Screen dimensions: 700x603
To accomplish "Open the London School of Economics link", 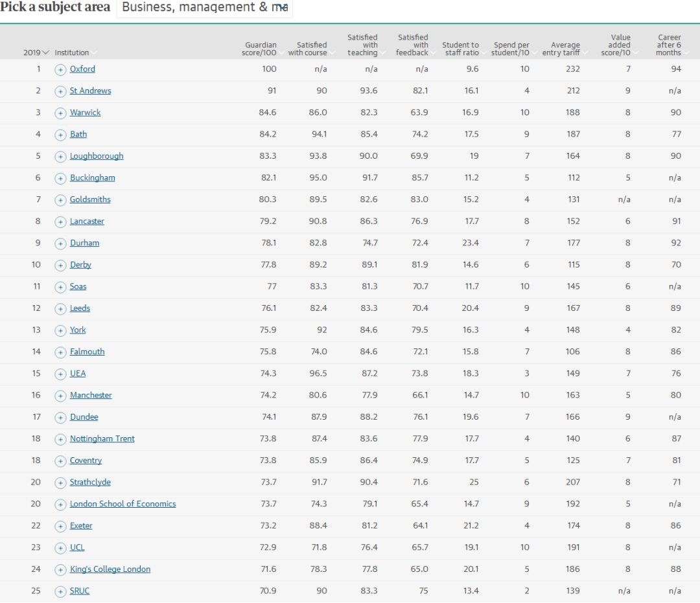I will [x=122, y=504].
